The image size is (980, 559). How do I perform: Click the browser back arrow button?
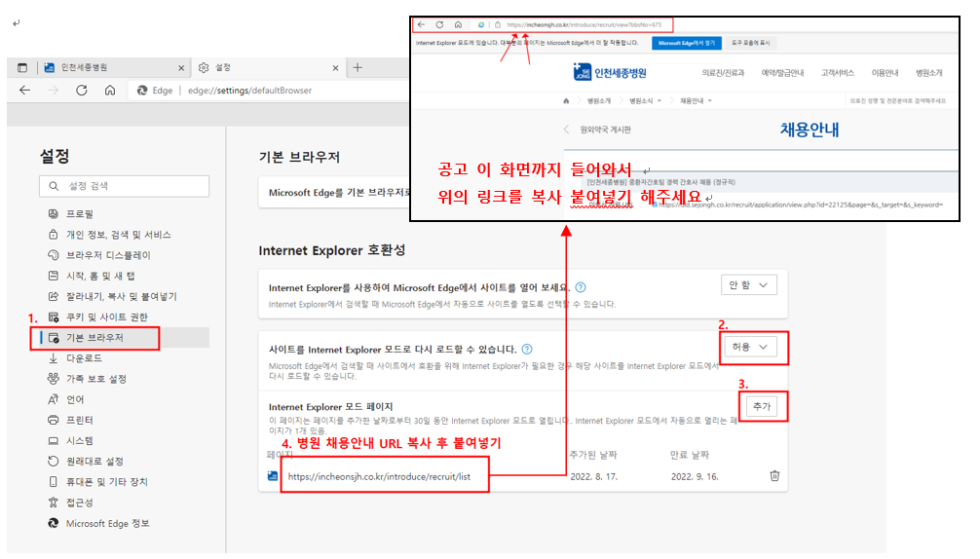pos(24,90)
